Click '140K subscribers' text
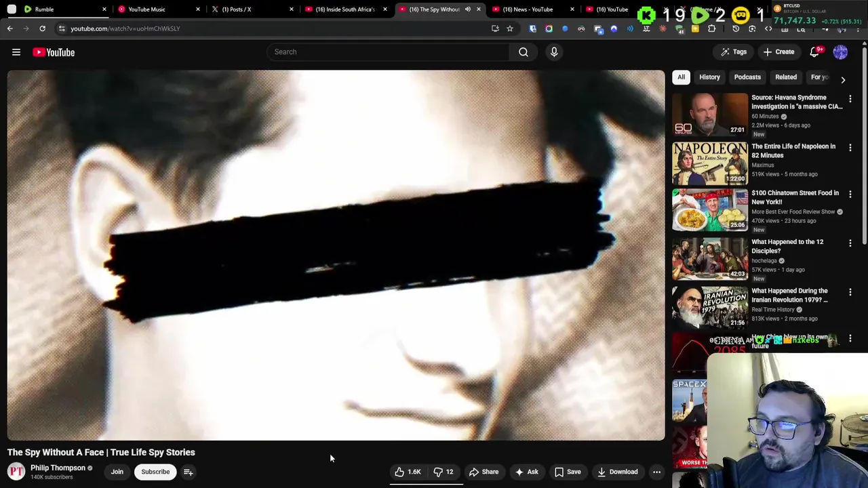The width and height of the screenshot is (868, 488). (52, 477)
